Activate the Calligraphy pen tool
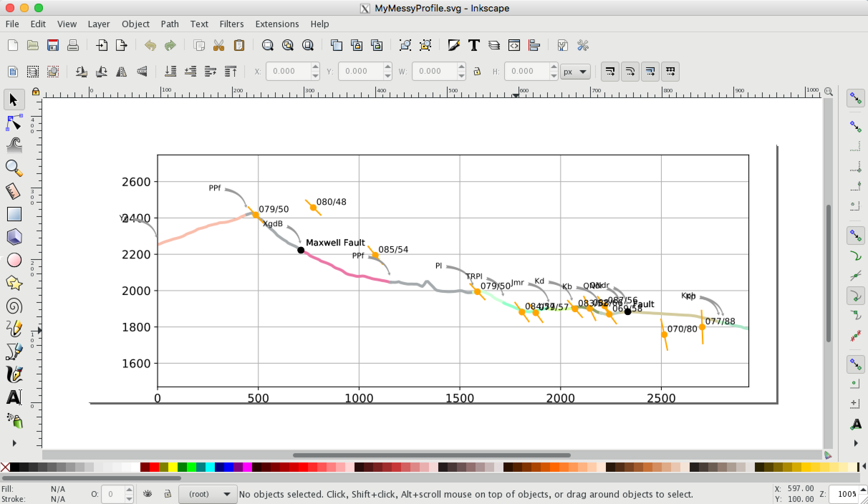Viewport: 868px width, 504px height. (x=14, y=374)
